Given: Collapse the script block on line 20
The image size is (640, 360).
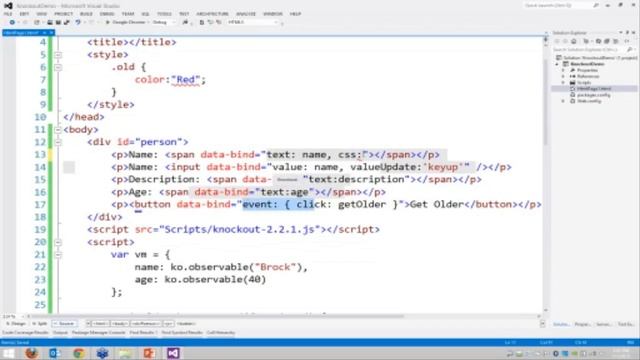Looking at the screenshot, I should click(58, 242).
